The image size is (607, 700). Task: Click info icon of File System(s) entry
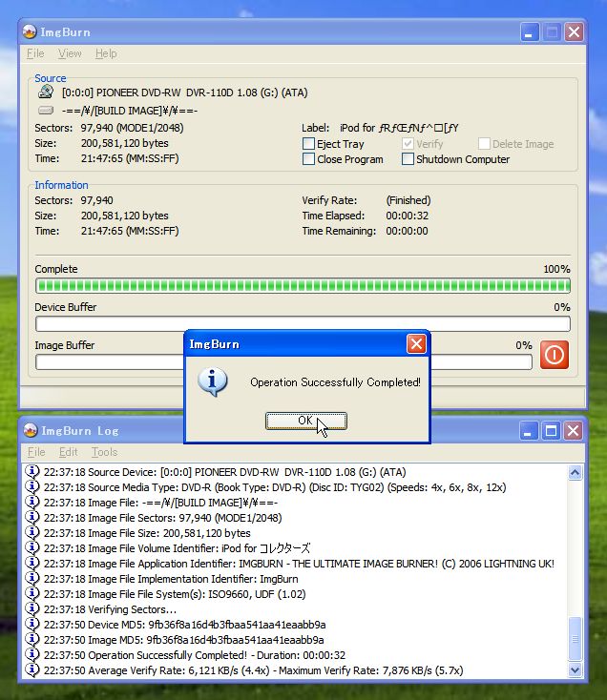click(32, 594)
